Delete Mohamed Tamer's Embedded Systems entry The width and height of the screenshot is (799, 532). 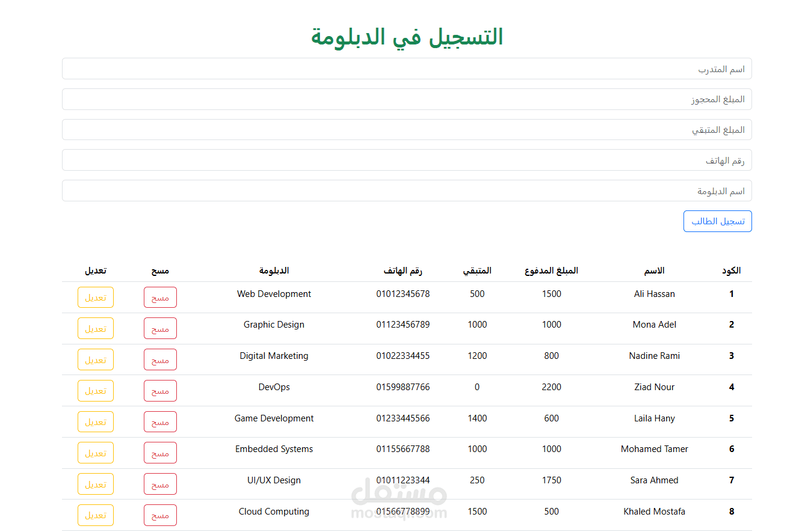click(x=160, y=453)
